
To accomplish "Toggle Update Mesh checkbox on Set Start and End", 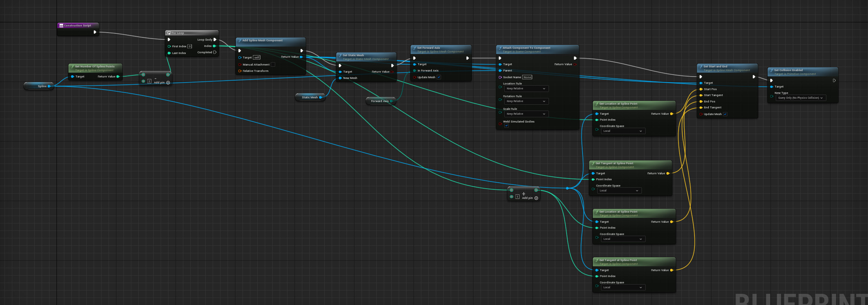I will point(725,114).
